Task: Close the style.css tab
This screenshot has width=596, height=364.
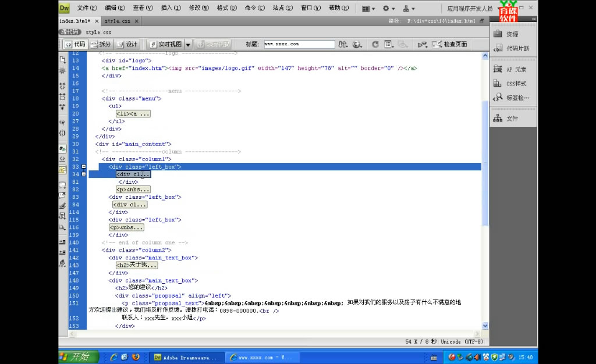Action: [x=136, y=21]
